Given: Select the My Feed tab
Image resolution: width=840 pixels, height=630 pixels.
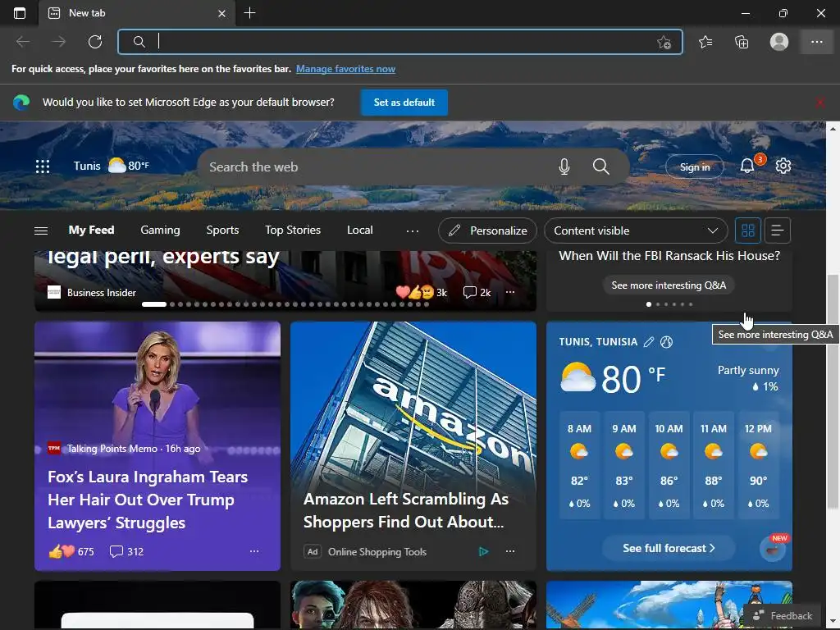Looking at the screenshot, I should point(92,230).
